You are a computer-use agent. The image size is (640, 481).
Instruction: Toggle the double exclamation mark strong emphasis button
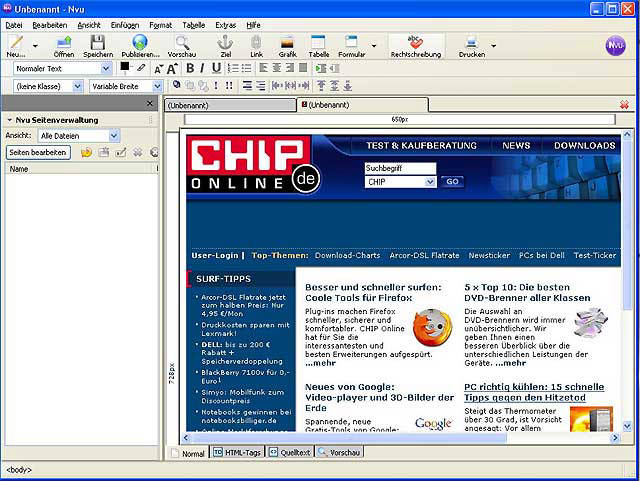tap(229, 86)
